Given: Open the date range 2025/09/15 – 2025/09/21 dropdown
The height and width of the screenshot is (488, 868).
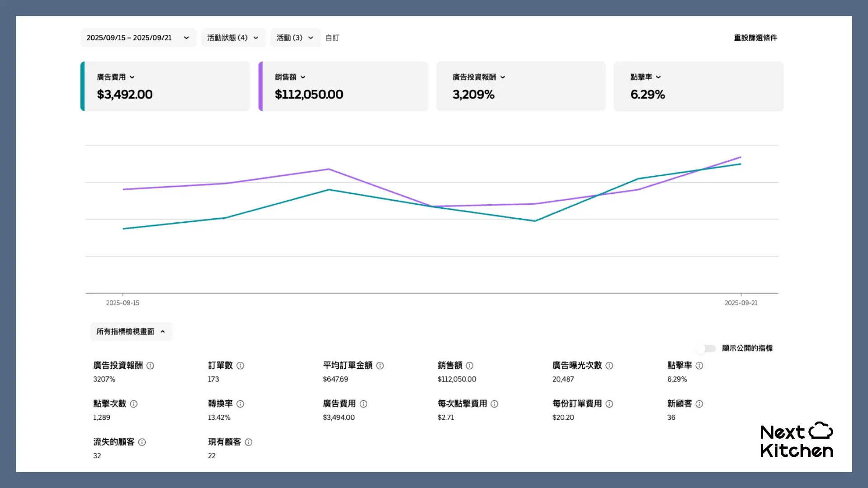Looking at the screenshot, I should point(138,38).
